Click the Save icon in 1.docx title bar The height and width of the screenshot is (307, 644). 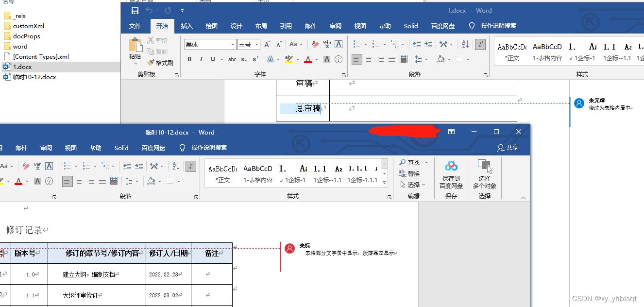click(135, 11)
